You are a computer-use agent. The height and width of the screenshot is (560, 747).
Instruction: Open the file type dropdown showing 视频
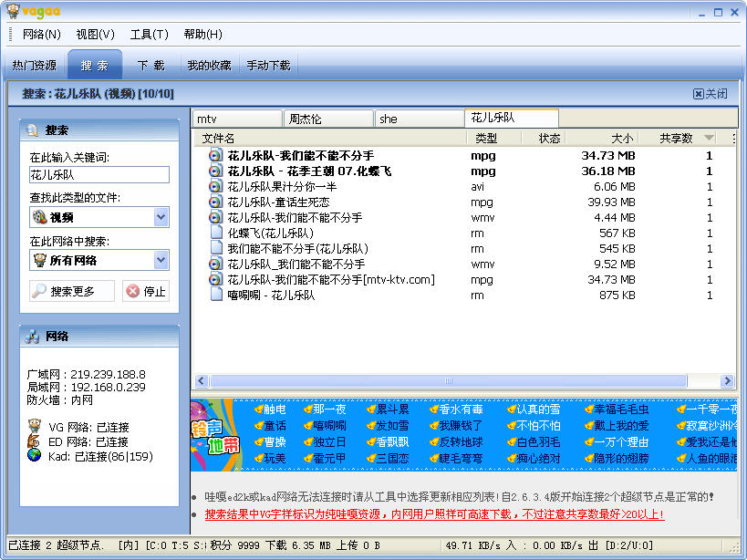coord(161,217)
